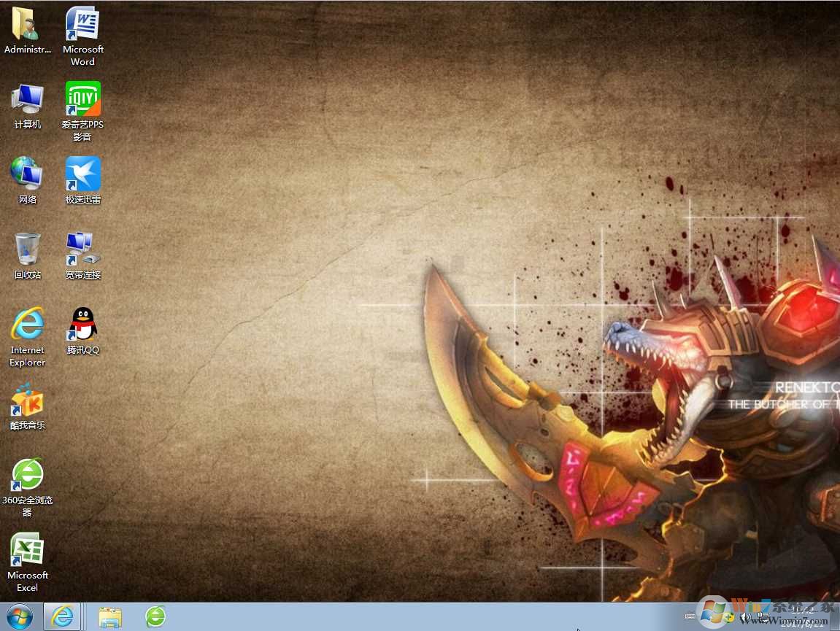
Task: Open the Windows Start orb
Action: pos(19,617)
